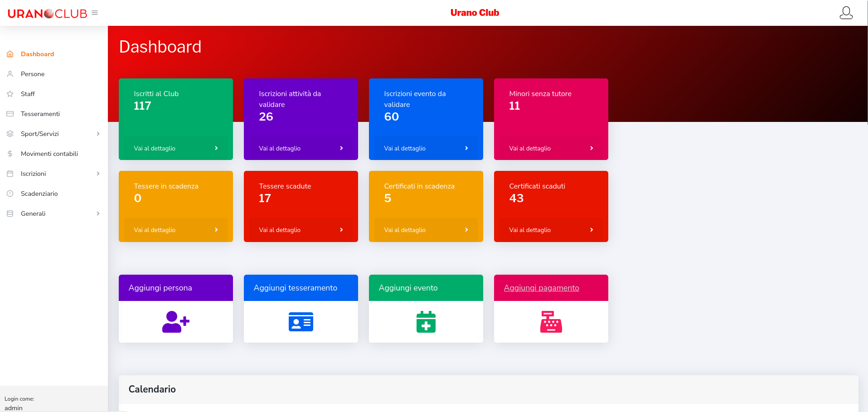Viewport: 868px width, 412px height.
Task: Click the Aggiungi tesseramento header
Action: (x=301, y=288)
